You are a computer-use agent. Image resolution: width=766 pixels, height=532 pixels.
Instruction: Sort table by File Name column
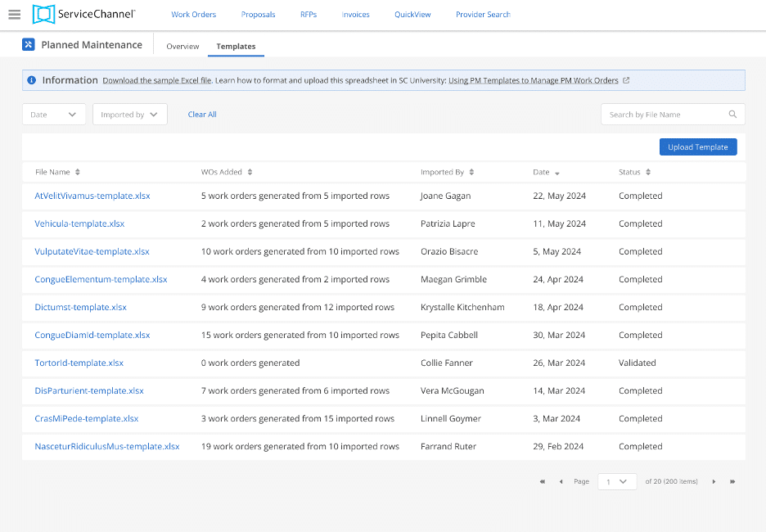pos(78,173)
